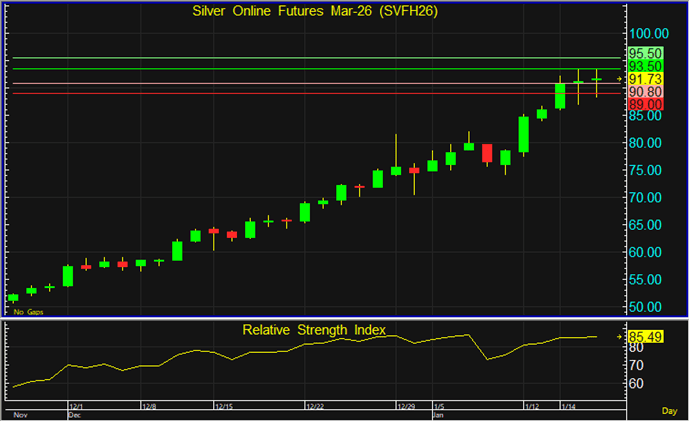The height and width of the screenshot is (422, 690).
Task: Click the yellow 91.73 current price label
Action: pos(645,79)
